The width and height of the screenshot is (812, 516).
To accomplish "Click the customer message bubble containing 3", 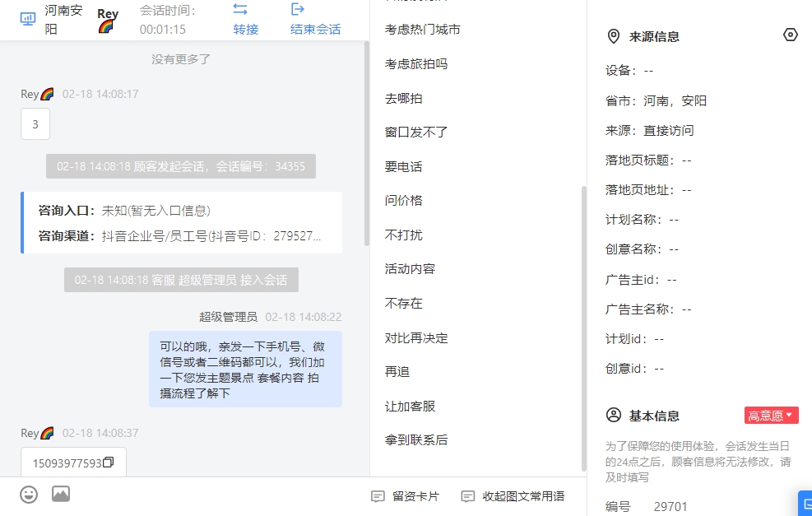I will pyautogui.click(x=35, y=123).
